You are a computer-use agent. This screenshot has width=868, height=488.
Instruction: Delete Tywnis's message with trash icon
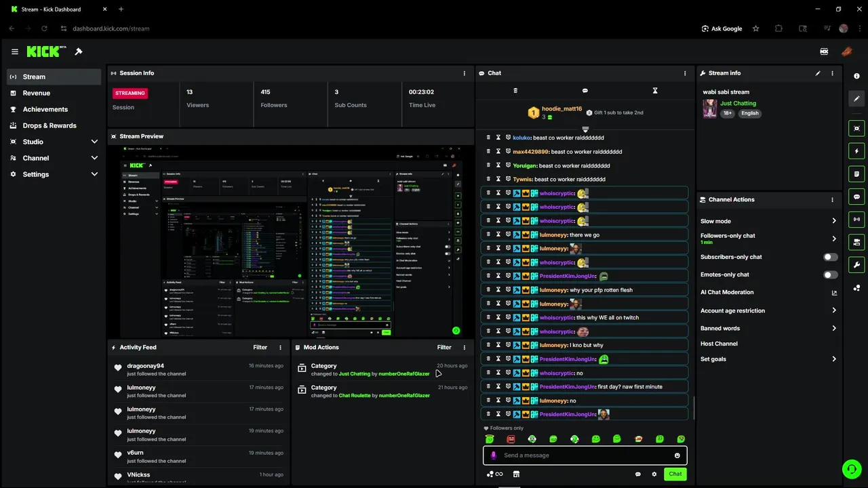point(488,179)
